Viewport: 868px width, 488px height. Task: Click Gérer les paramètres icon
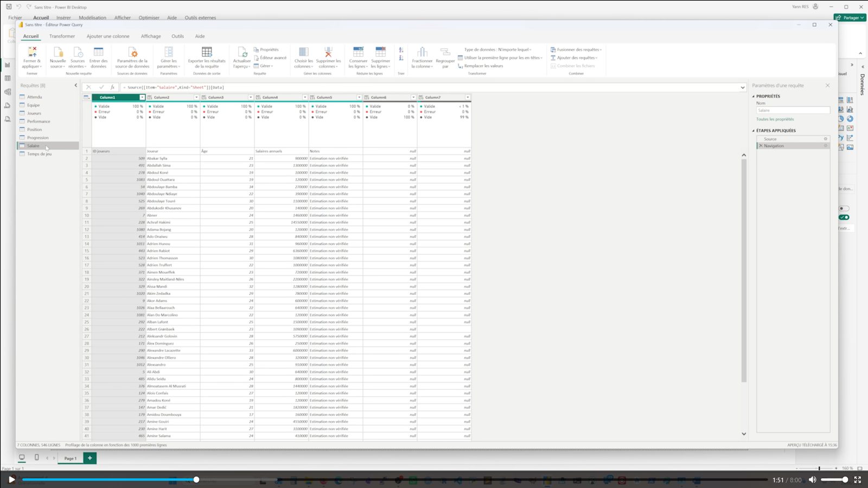[x=169, y=52]
